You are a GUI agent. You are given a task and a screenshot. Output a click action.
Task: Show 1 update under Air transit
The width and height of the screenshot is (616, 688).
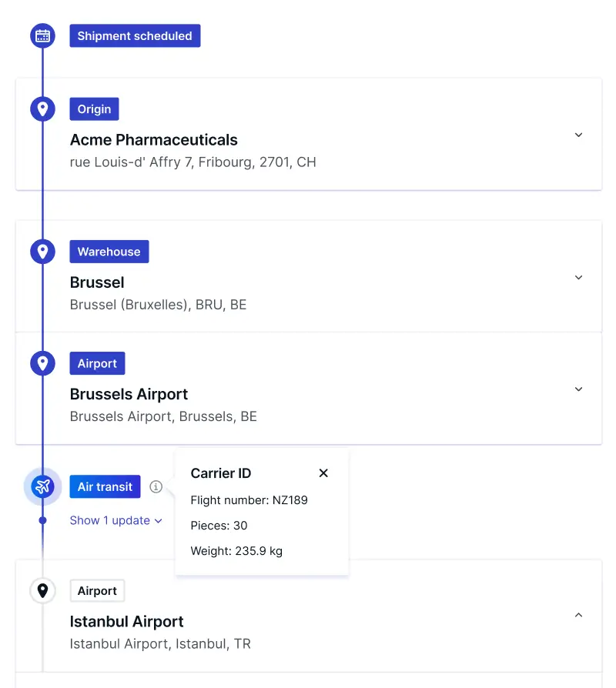click(116, 520)
